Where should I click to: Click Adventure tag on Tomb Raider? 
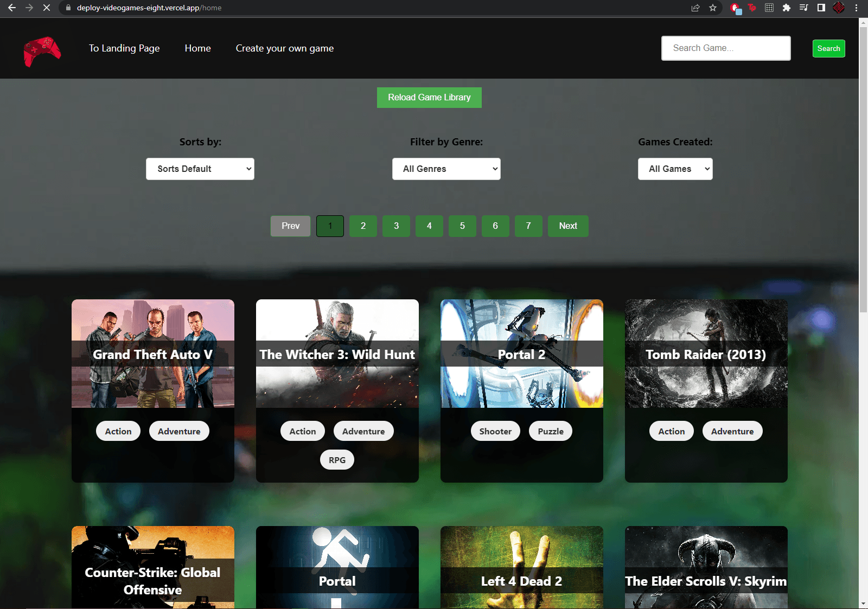click(x=732, y=431)
